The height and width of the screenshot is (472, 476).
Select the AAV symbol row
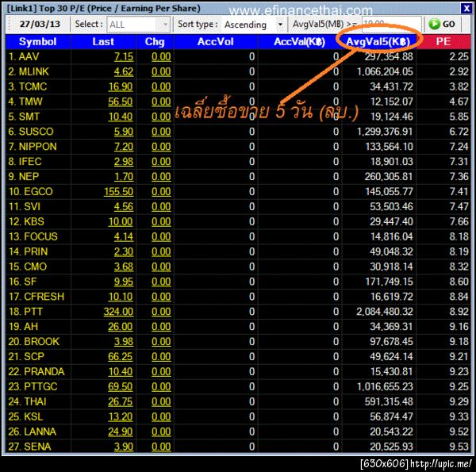point(238,57)
